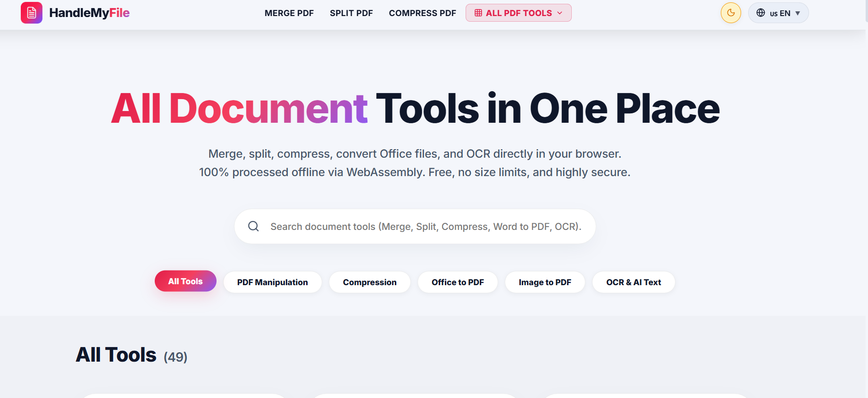Toggle dark mode with moon icon

pyautogui.click(x=731, y=13)
